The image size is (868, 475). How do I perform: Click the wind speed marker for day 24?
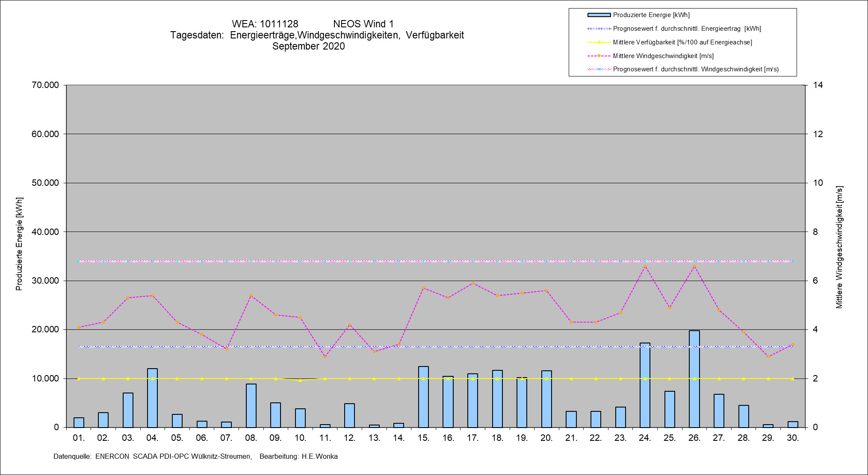pos(645,266)
